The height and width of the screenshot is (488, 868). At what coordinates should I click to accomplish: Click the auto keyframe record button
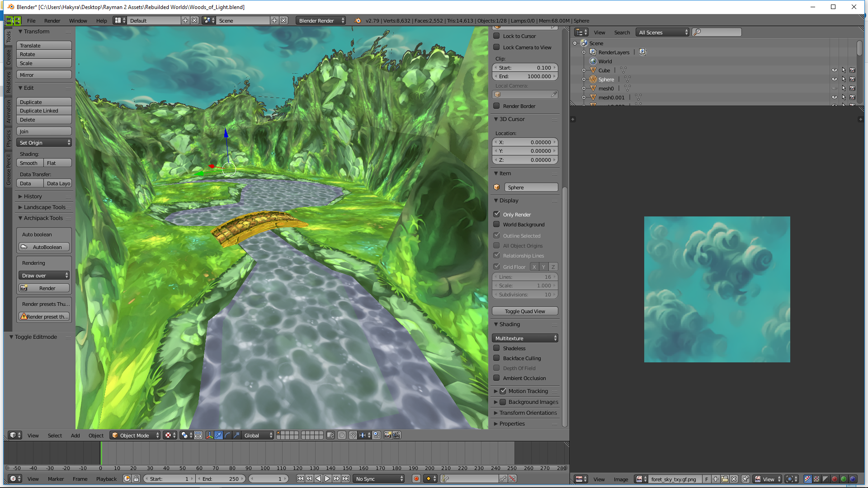tap(416, 479)
